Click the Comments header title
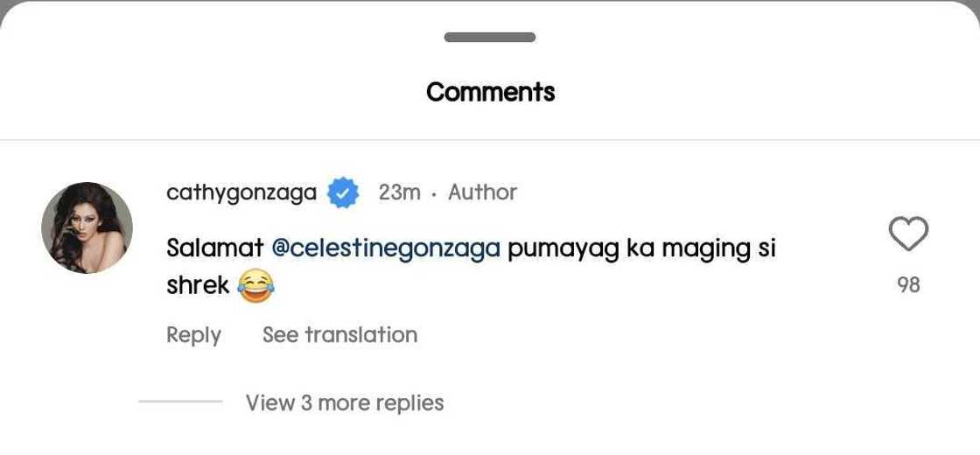Screen dimensions: 980x455 tap(490, 92)
